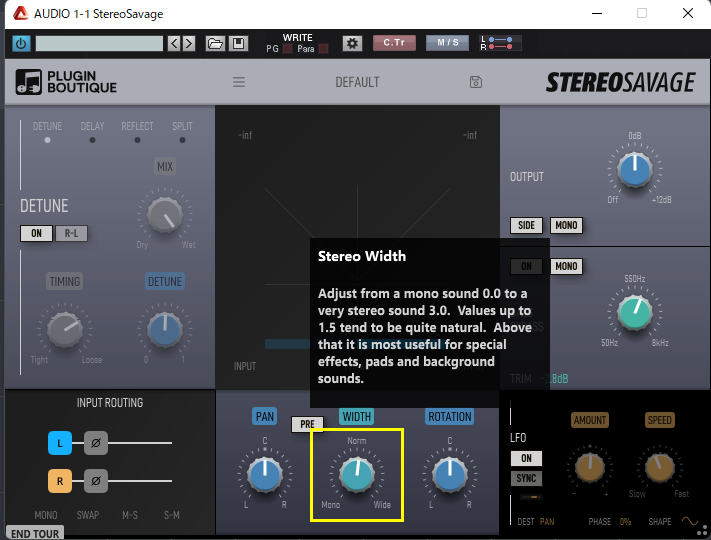Go to next preset arrow
Screen dimensions: 711x540
tap(189, 44)
